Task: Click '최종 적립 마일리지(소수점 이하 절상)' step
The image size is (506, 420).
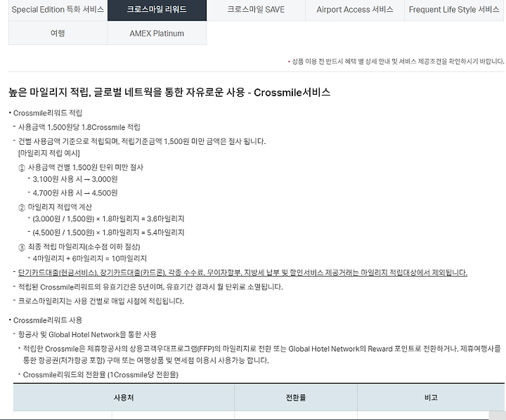Action: (84, 247)
